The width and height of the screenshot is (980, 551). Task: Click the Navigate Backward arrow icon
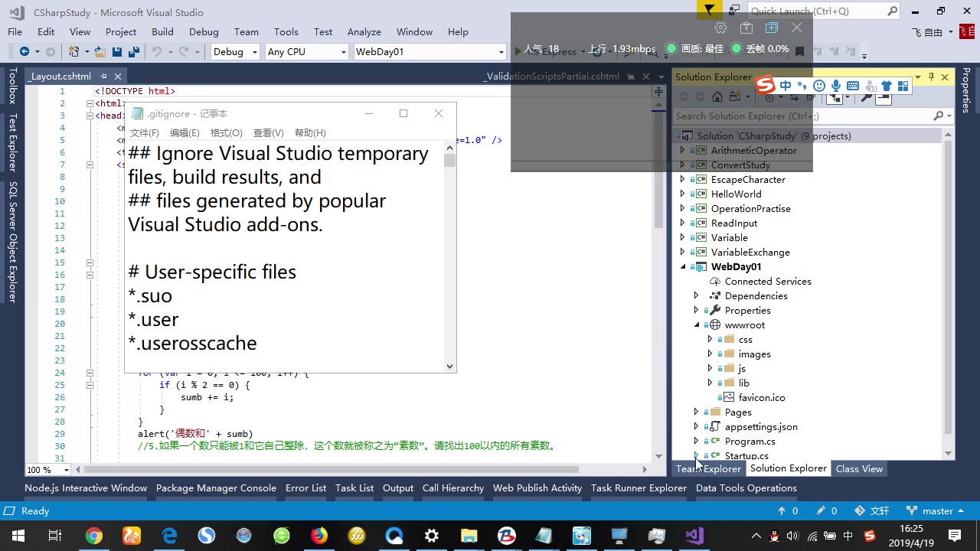(24, 51)
